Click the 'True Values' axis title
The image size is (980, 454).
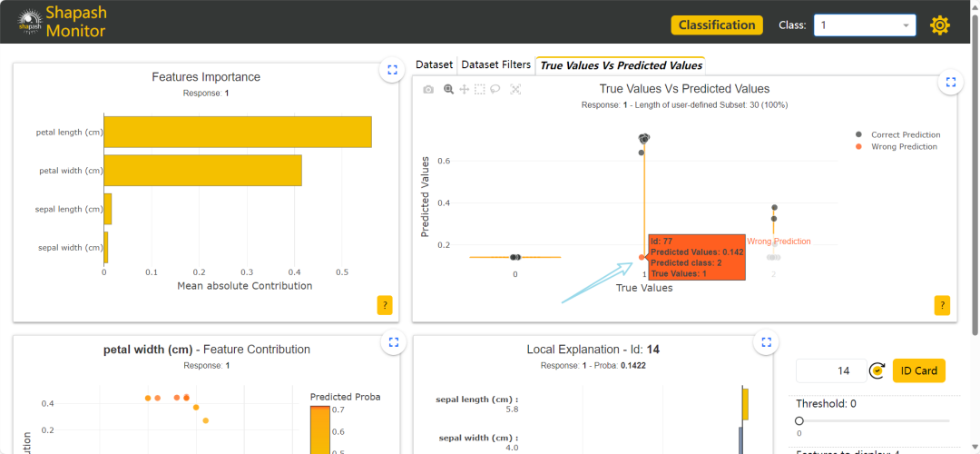(x=643, y=288)
